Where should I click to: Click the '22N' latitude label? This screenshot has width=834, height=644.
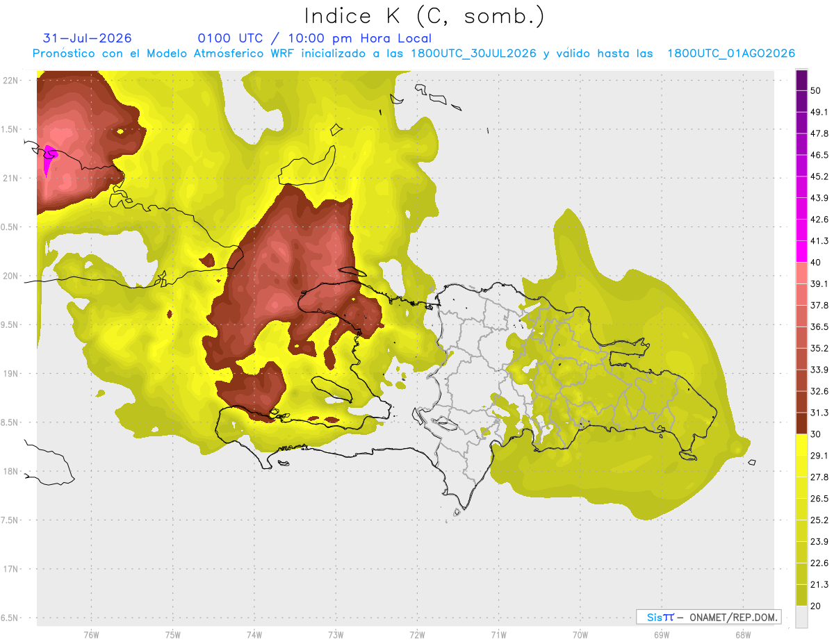(10, 80)
